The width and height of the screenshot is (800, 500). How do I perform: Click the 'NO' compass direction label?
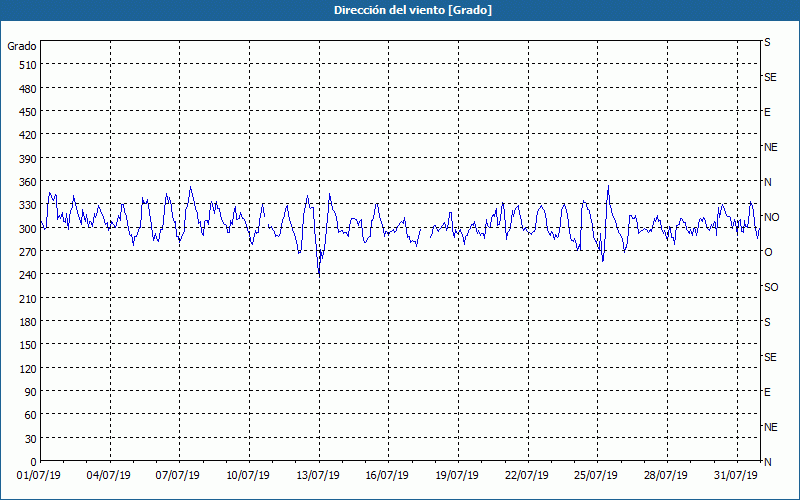771,217
